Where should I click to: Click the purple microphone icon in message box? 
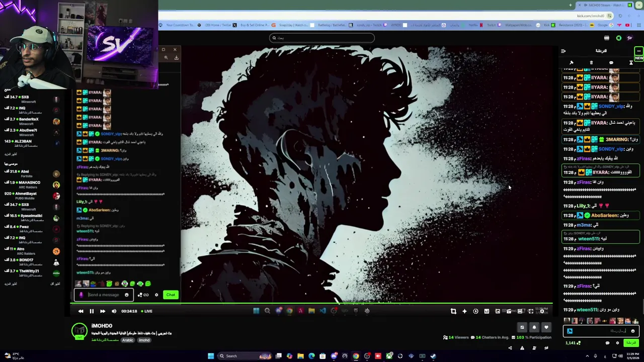(x=81, y=295)
